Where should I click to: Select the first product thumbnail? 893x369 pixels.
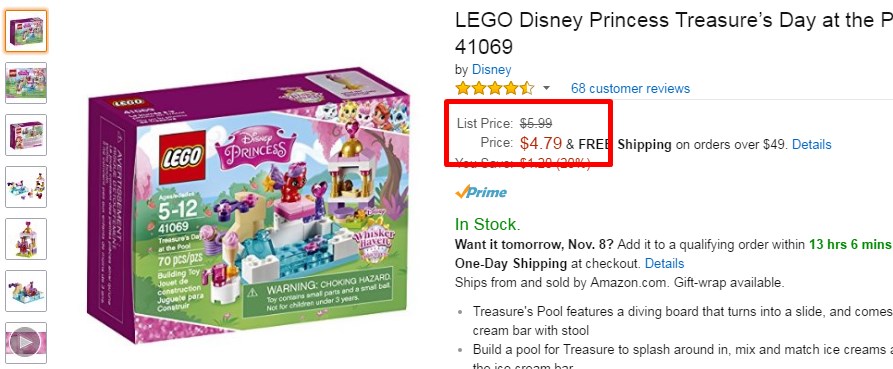[26, 31]
